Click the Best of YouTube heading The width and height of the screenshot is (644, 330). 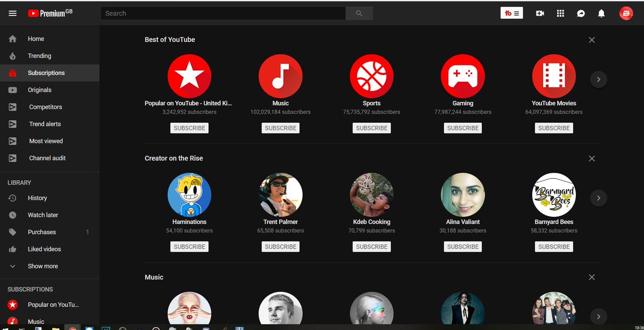click(x=170, y=40)
